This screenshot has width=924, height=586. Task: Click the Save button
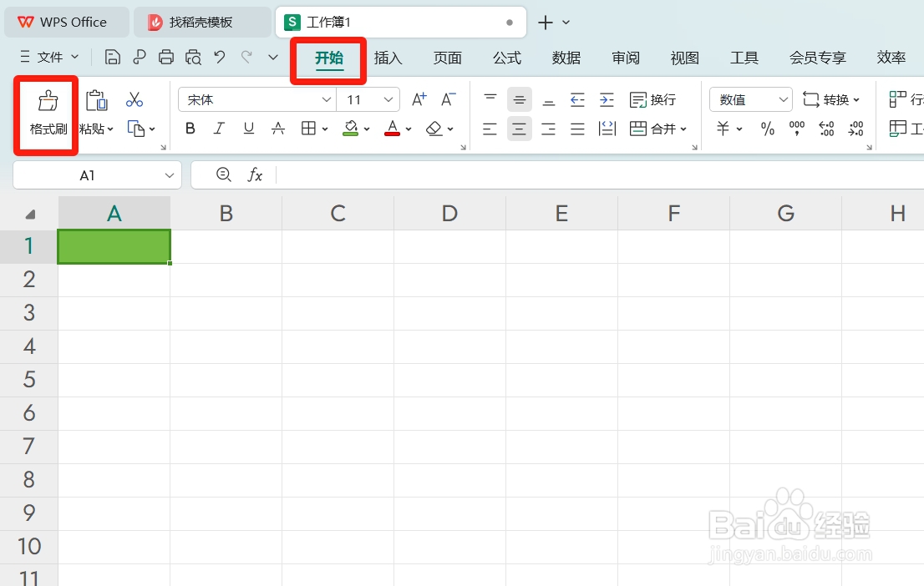pos(112,57)
